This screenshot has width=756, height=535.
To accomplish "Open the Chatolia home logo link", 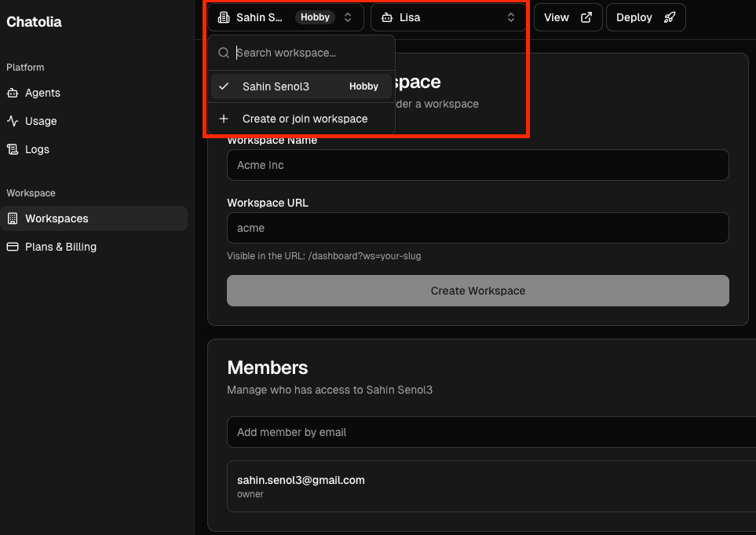I will click(34, 22).
